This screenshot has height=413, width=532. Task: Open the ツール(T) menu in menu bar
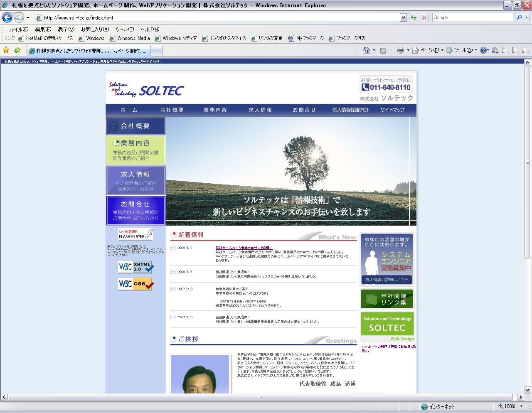pos(125,29)
